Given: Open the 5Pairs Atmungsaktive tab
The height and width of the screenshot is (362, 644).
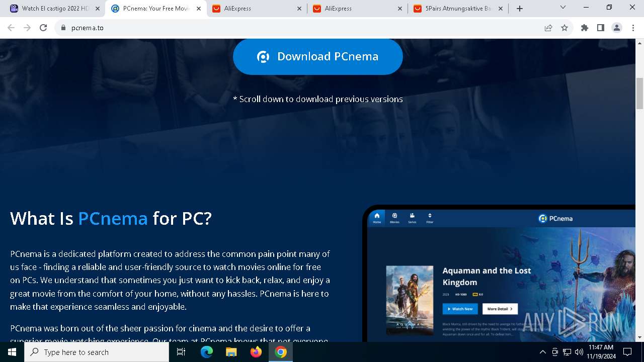Looking at the screenshot, I should pos(457,9).
